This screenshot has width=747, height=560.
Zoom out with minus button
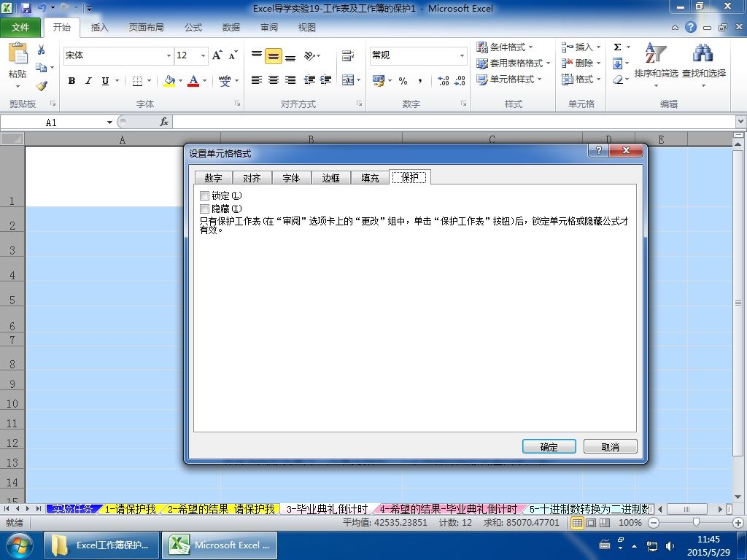654,523
